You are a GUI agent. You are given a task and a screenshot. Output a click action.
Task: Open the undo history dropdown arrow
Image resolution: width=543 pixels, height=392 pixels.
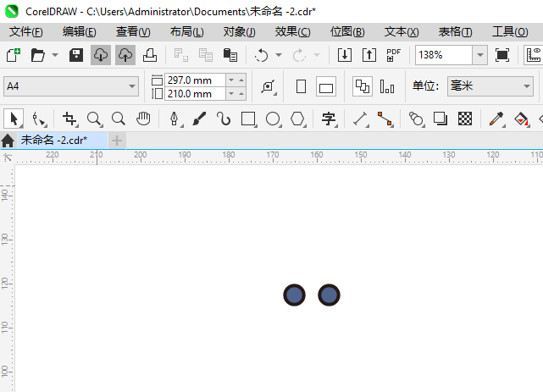[279, 55]
